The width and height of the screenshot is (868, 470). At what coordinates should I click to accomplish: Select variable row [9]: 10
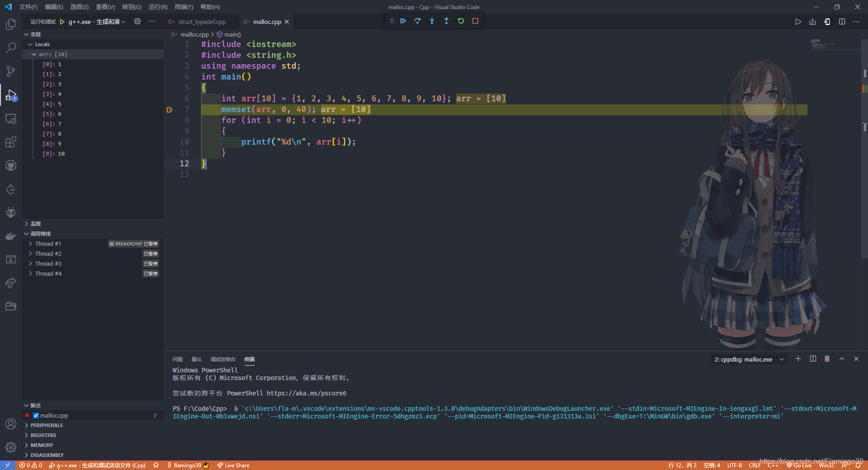click(x=93, y=154)
